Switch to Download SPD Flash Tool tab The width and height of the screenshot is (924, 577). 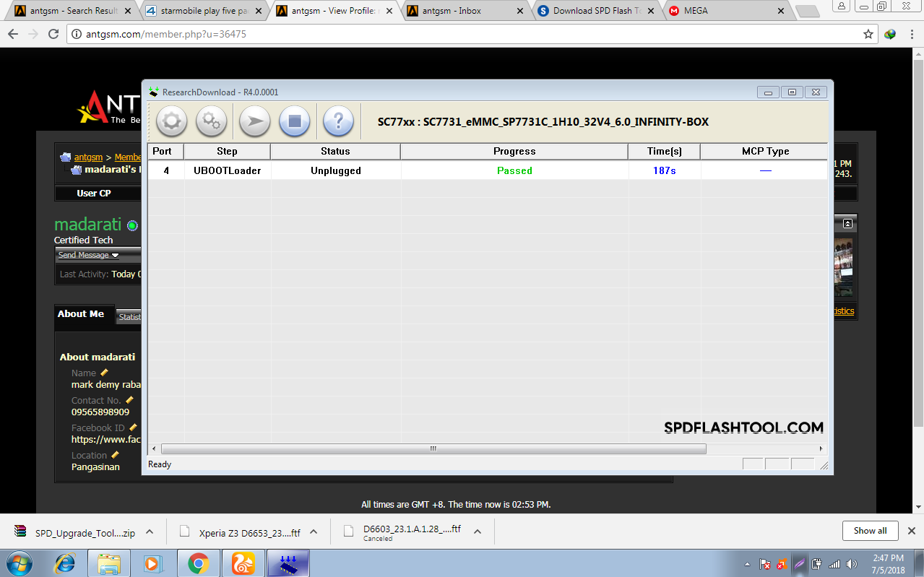tap(597, 11)
